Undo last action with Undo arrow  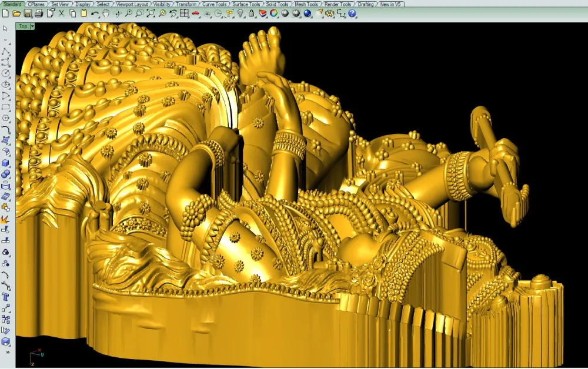pos(95,14)
